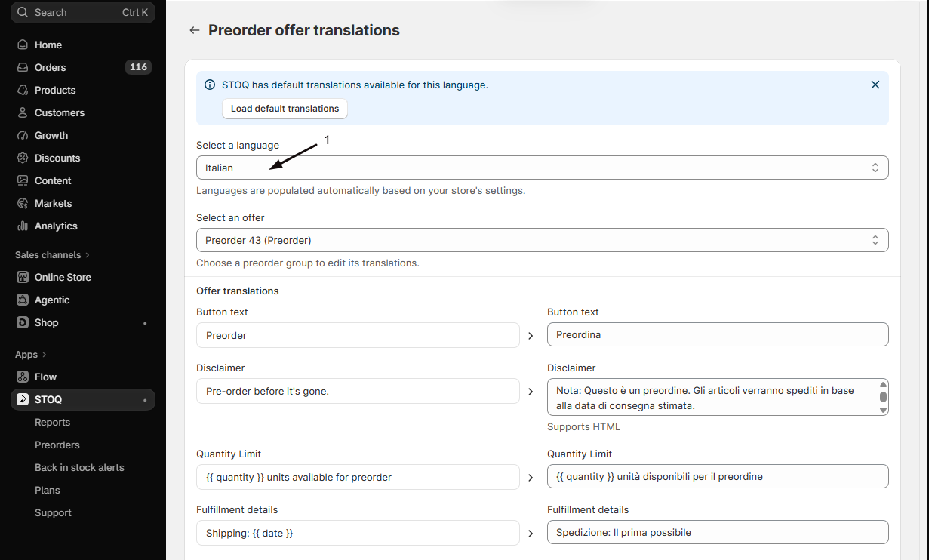Screen dimensions: 929x560
Task: Click the Orders inbox icon
Action: pos(23,67)
